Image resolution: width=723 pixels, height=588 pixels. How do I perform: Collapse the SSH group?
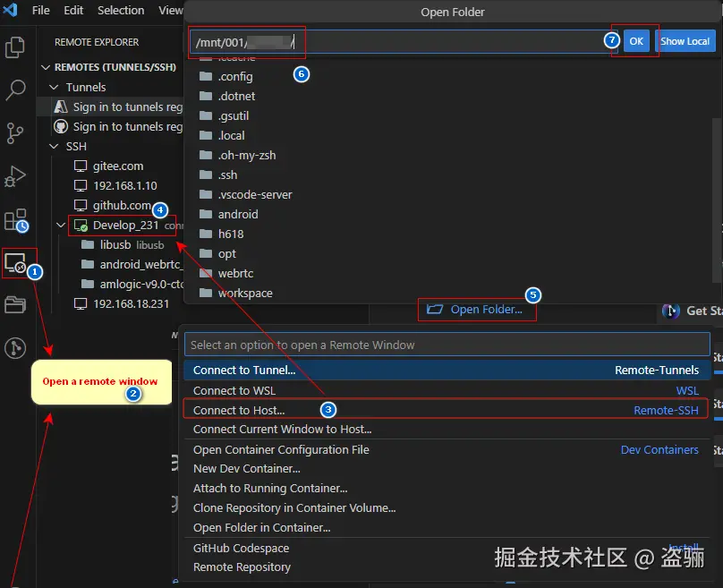54,146
